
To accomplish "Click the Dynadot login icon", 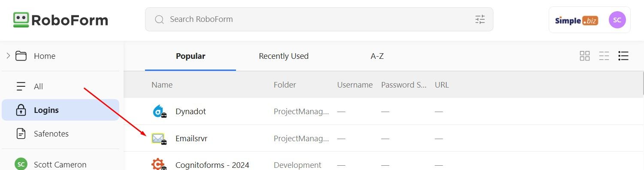I will click(x=159, y=112).
